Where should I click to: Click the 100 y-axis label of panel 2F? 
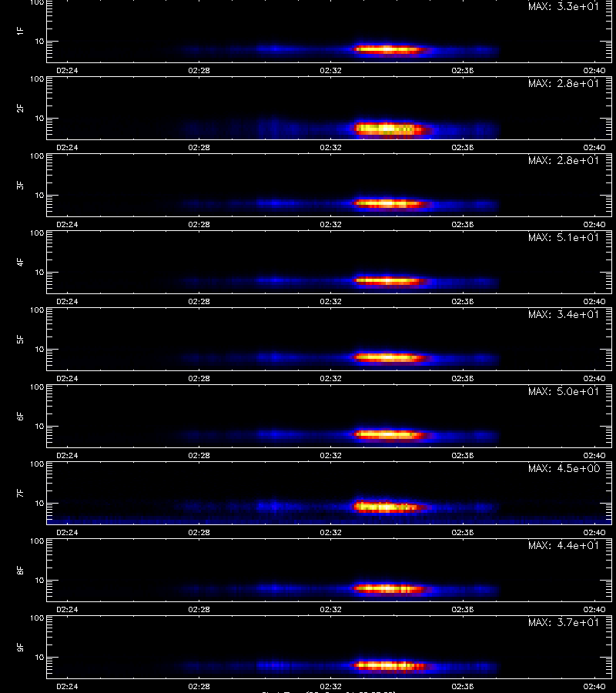(x=37, y=79)
